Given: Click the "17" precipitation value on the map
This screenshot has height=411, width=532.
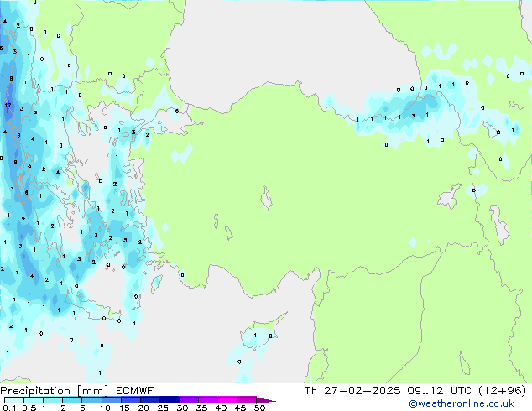Looking at the screenshot, I should pos(8,106).
